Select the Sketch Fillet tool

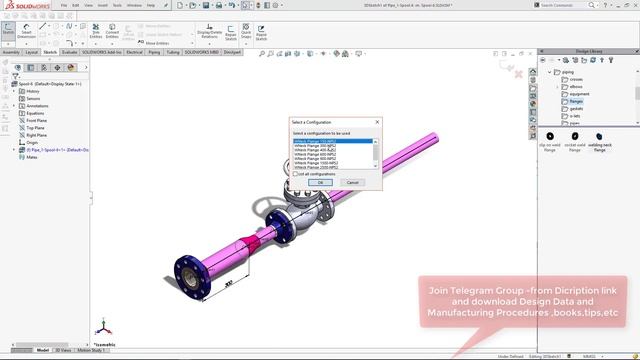point(69,43)
